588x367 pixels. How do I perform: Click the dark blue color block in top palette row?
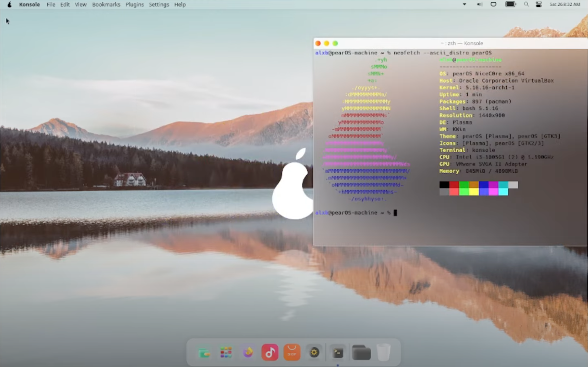point(484,185)
